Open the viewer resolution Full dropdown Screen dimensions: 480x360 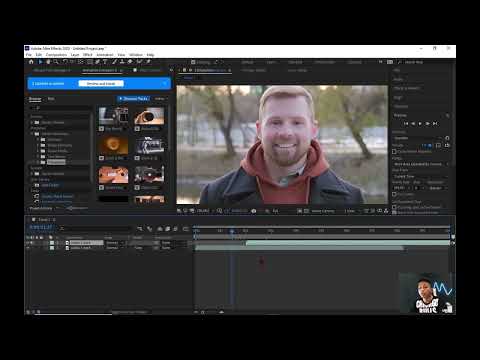276,211
